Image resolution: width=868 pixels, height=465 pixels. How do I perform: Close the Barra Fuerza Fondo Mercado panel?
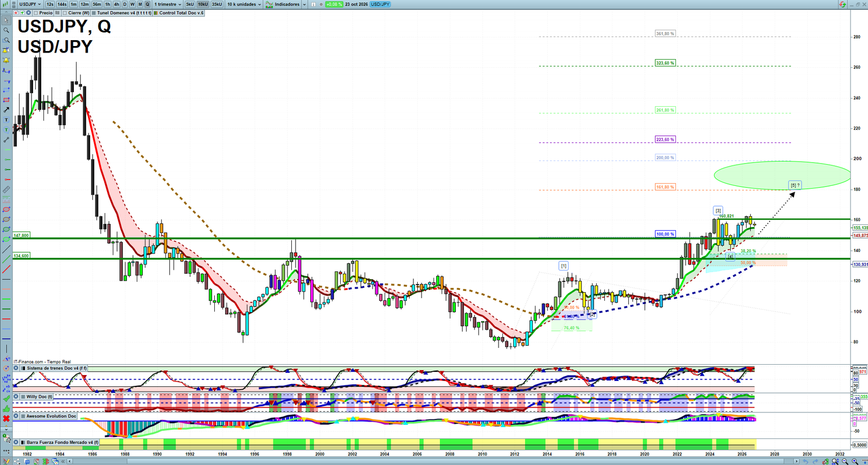[x=16, y=442]
